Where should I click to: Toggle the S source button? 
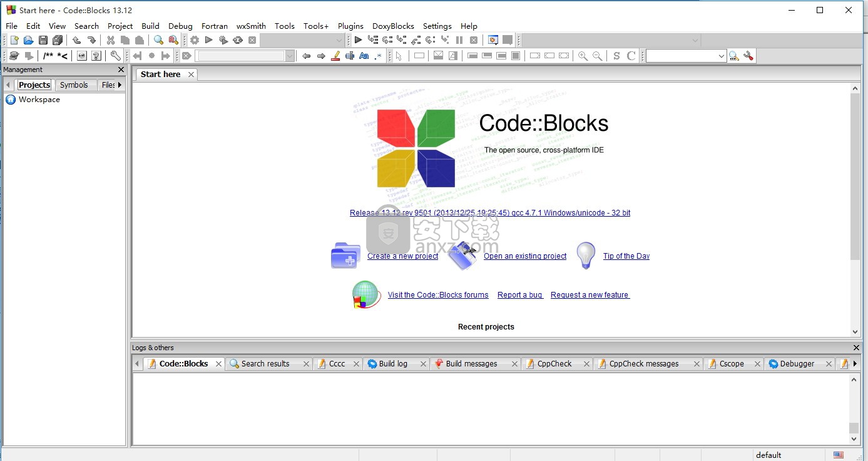[616, 56]
